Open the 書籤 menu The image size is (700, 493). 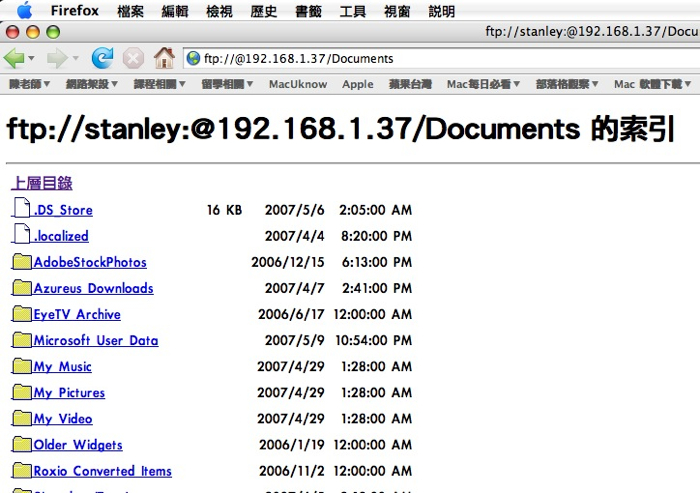(x=308, y=11)
